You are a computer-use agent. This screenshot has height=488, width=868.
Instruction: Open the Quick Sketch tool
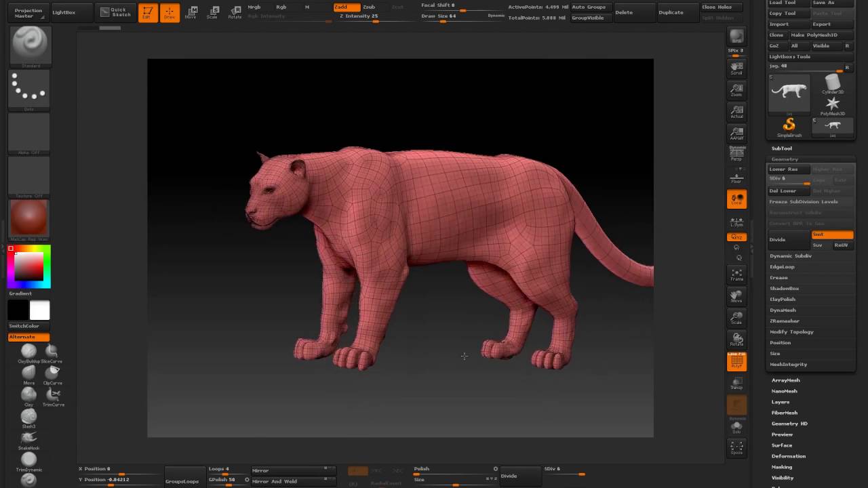[x=115, y=12]
